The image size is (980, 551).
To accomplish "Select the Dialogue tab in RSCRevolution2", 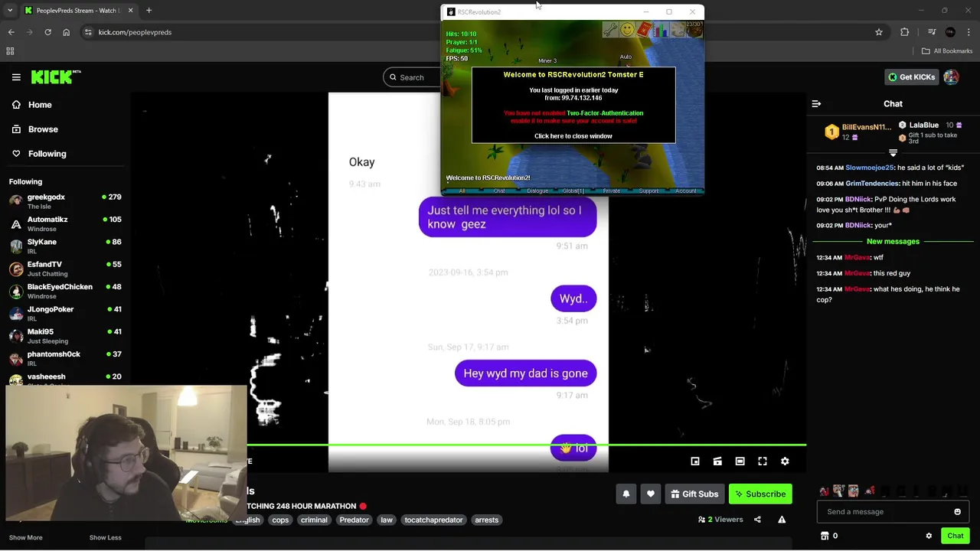I will click(537, 191).
